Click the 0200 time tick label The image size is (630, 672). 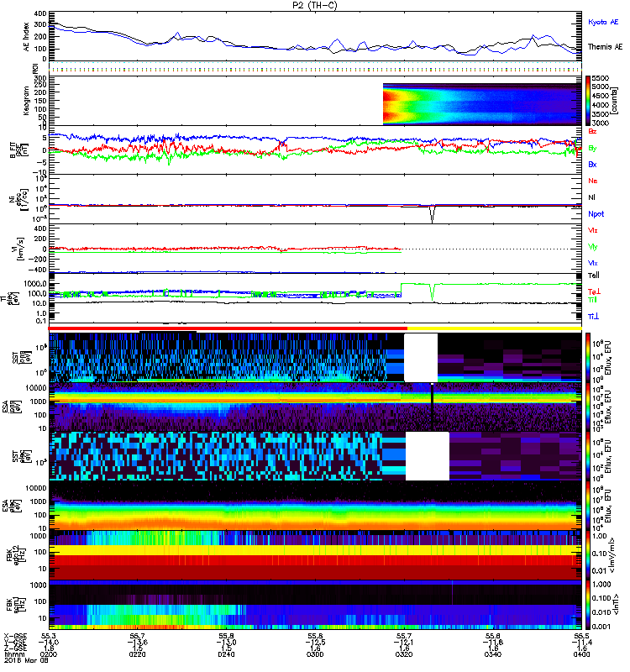coord(49,654)
